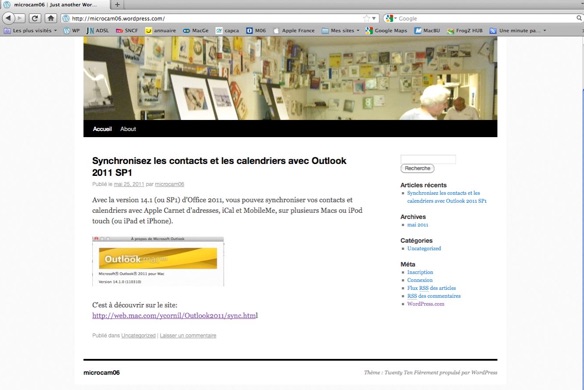Click the Connexion link
Viewport: 584px width, 390px height.
(420, 280)
